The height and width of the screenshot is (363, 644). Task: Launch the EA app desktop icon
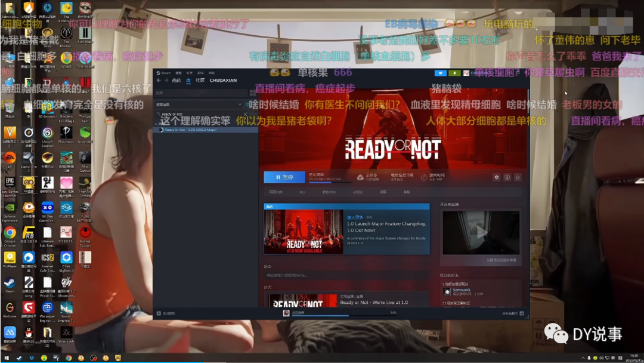(10, 161)
